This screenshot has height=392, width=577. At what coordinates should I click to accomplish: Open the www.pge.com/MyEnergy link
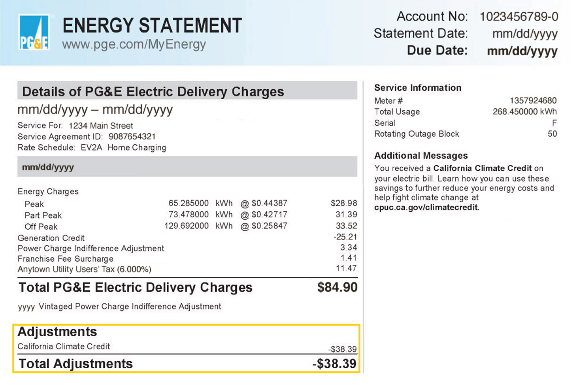(x=134, y=44)
